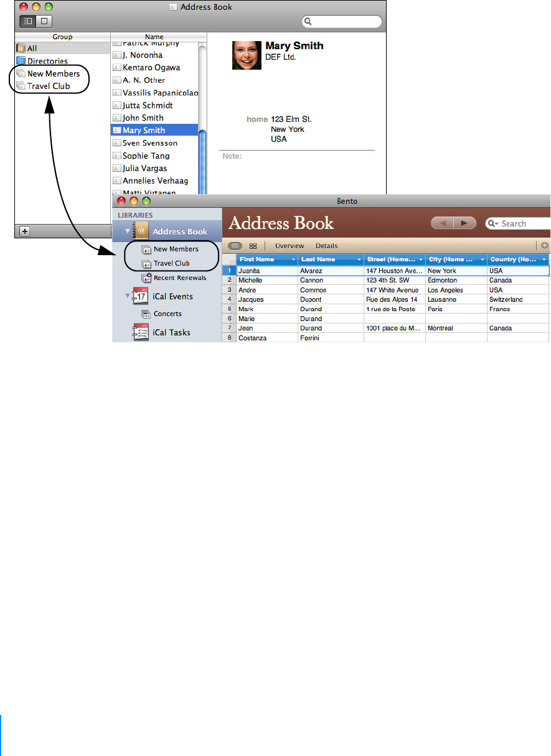This screenshot has width=551, height=756.
Task: Click the add group plus button
Action: point(25,231)
